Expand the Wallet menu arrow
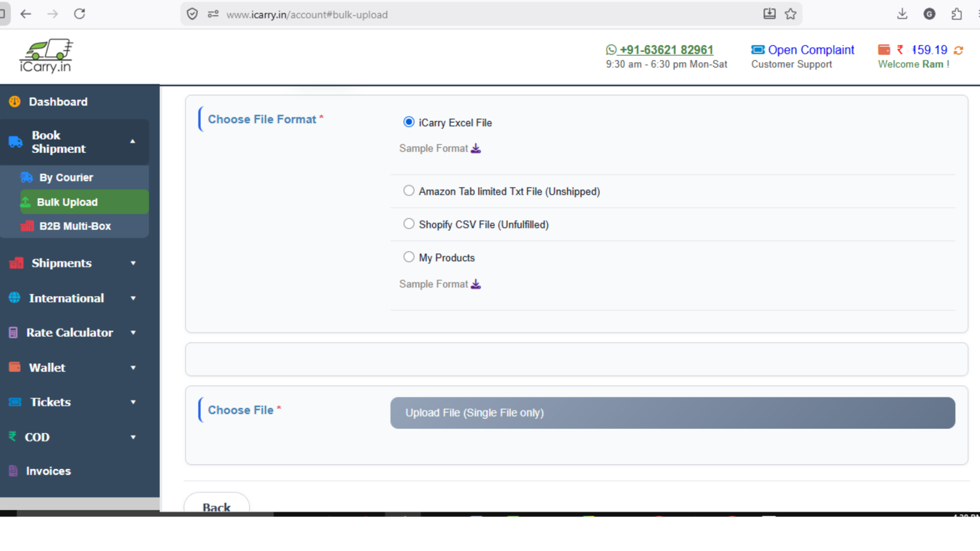The height and width of the screenshot is (551, 980). (133, 367)
